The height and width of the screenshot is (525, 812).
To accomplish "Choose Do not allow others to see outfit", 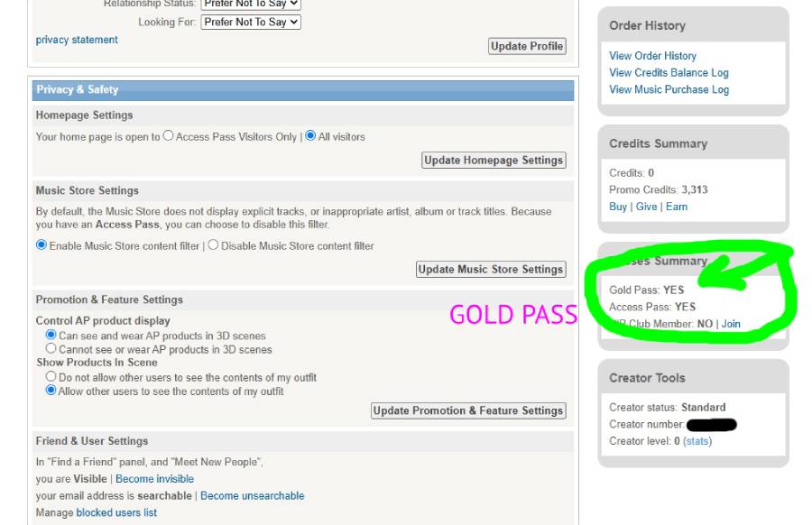I will [x=51, y=376].
